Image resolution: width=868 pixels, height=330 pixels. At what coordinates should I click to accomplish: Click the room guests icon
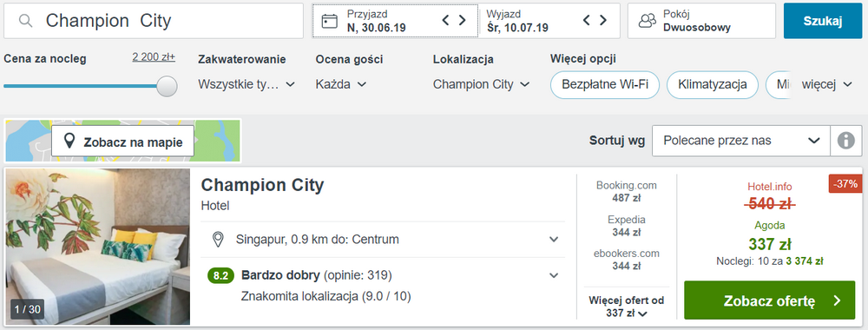(648, 21)
